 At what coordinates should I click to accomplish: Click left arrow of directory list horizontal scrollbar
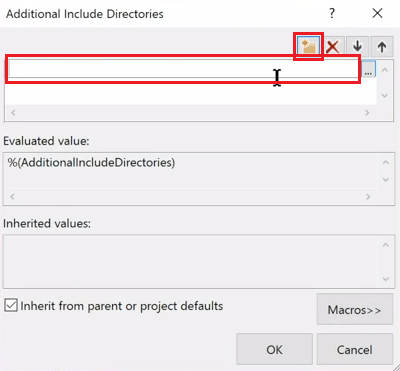[13, 113]
